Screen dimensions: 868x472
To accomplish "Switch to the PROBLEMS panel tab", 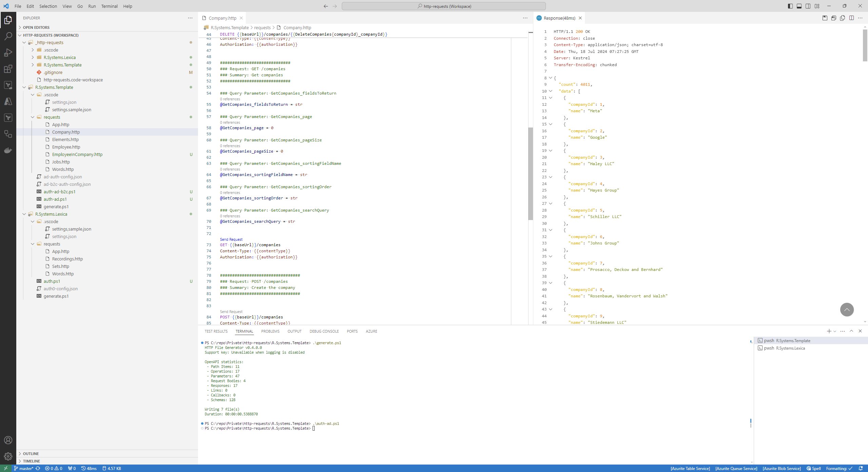I will [270, 331].
